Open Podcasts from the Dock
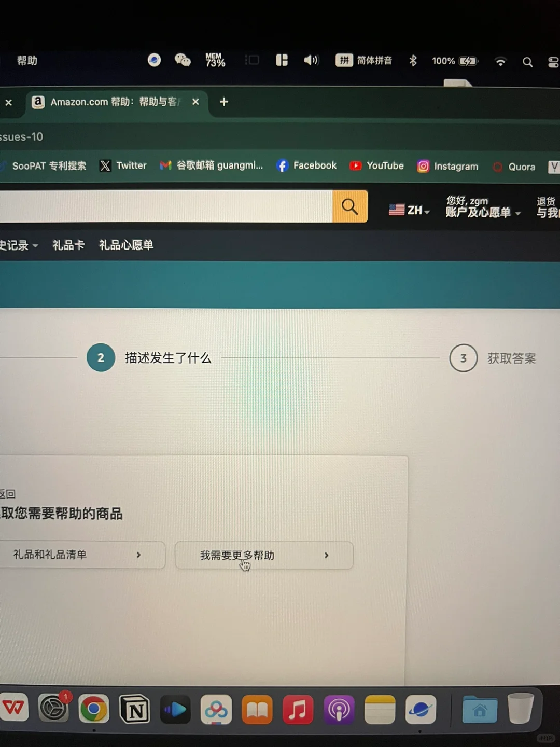Screen dimensions: 560x747 [x=339, y=709]
